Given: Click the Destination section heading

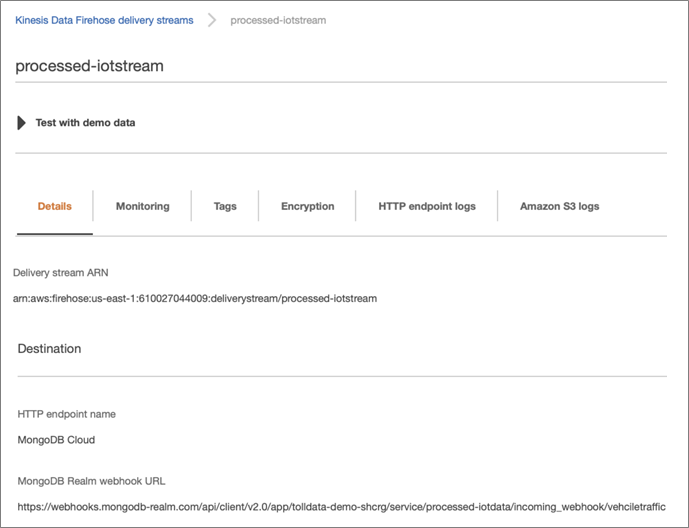Looking at the screenshot, I should 49,349.
